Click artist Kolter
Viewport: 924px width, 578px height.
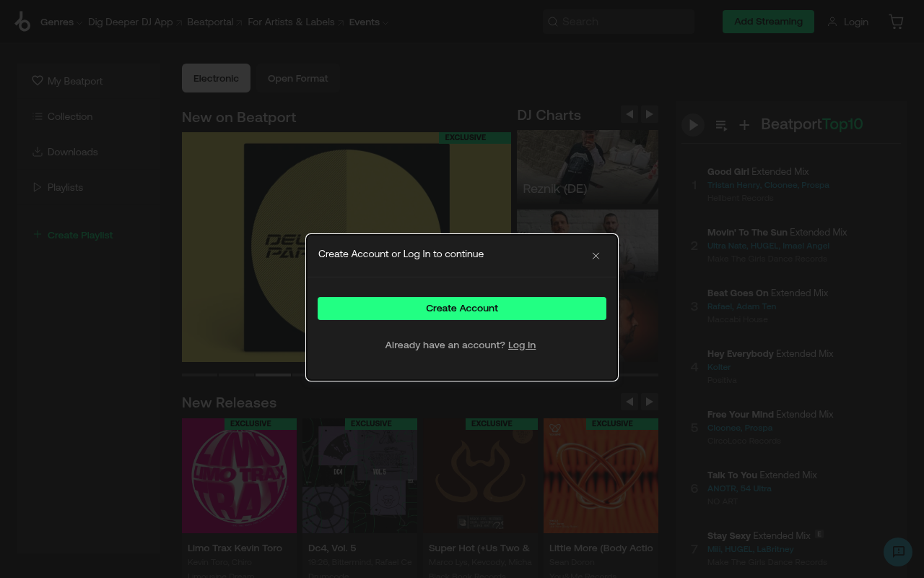pos(719,367)
